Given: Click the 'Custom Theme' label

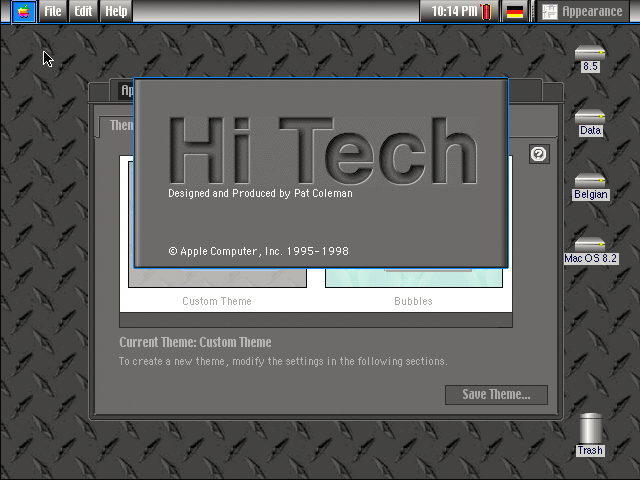Looking at the screenshot, I should tap(217, 301).
